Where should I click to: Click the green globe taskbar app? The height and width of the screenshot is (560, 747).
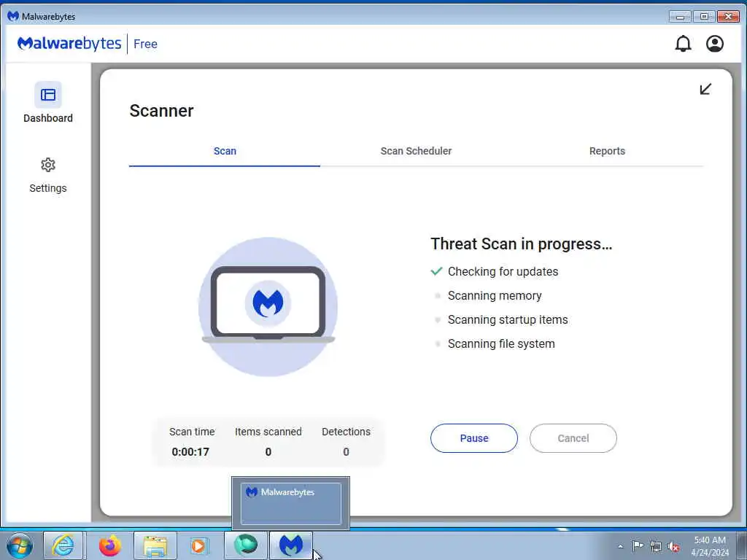(246, 545)
